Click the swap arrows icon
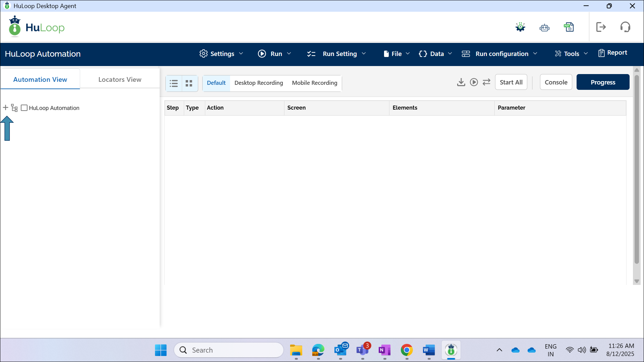644x362 pixels. pos(486,82)
